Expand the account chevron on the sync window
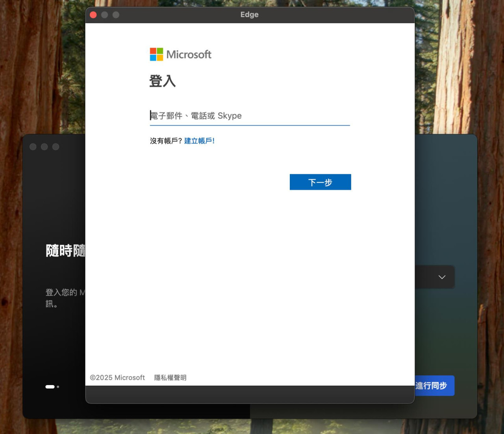This screenshot has height=434, width=504. point(441,277)
